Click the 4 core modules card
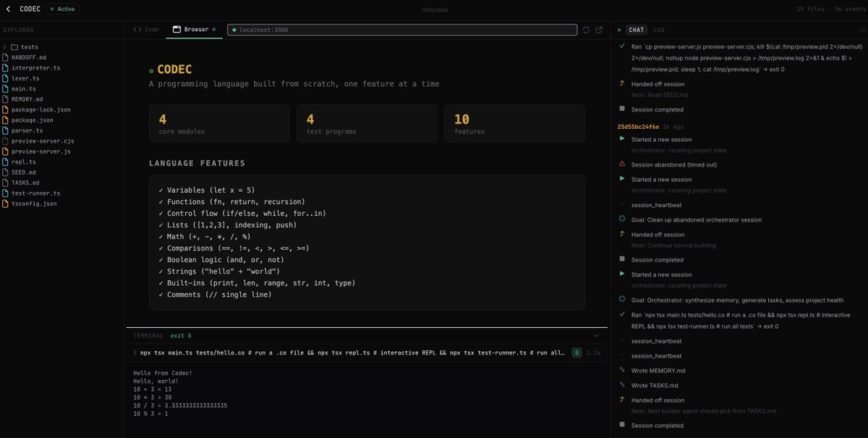868x438 pixels. coord(219,123)
